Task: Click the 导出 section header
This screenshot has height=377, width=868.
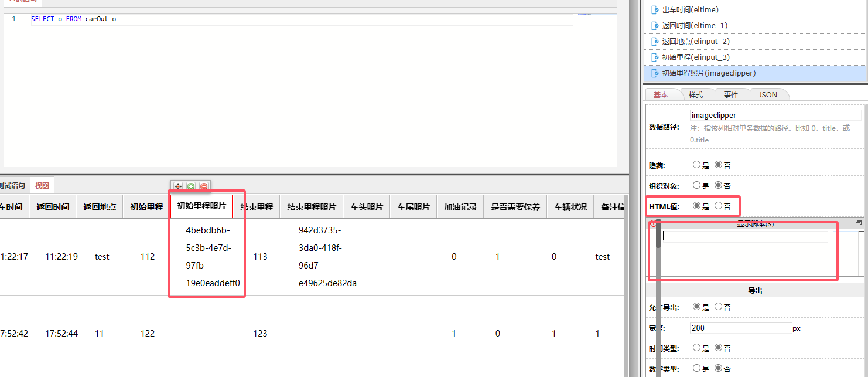Action: tap(755, 291)
